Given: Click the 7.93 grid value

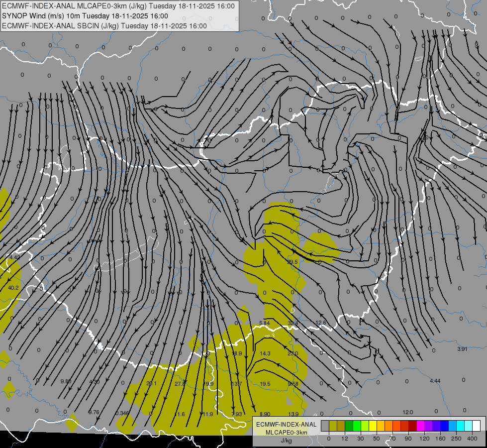Looking at the screenshot, I should [237, 414].
